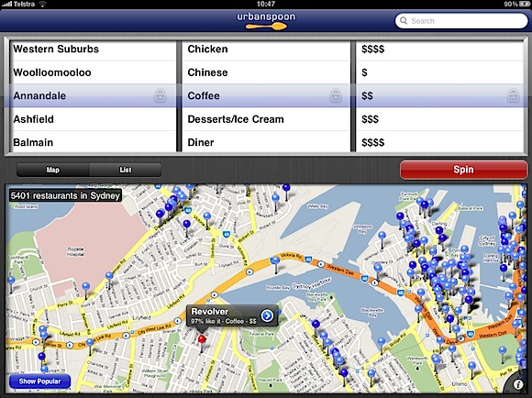Tap the Telstra signal bars
The height and width of the screenshot is (398, 532).
(x=6, y=4)
